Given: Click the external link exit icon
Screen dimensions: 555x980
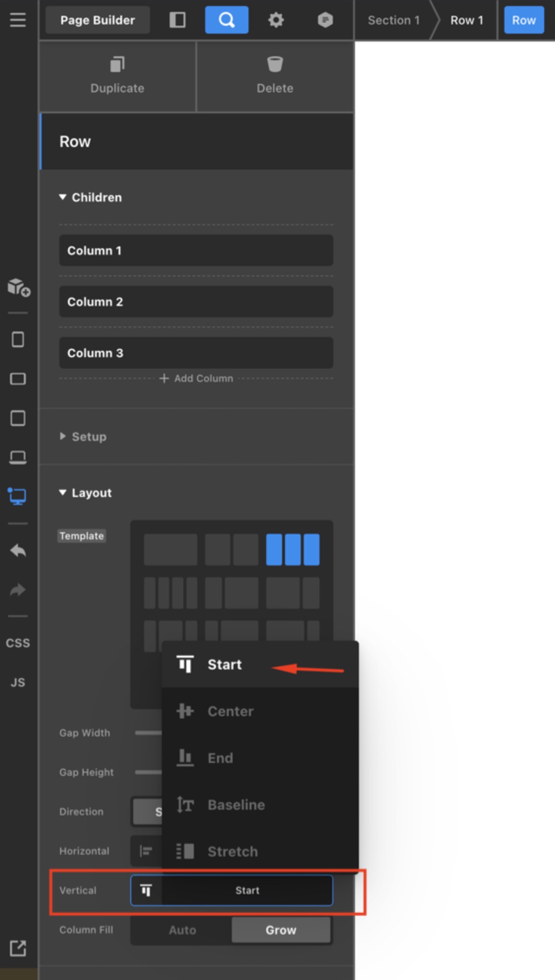Looking at the screenshot, I should [x=18, y=948].
